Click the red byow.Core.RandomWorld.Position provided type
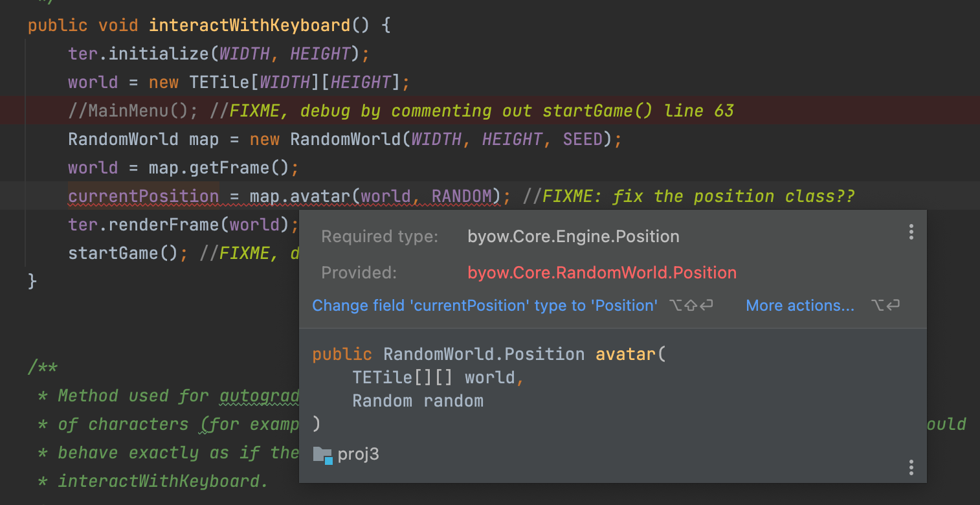Image resolution: width=980 pixels, height=505 pixels. (602, 273)
